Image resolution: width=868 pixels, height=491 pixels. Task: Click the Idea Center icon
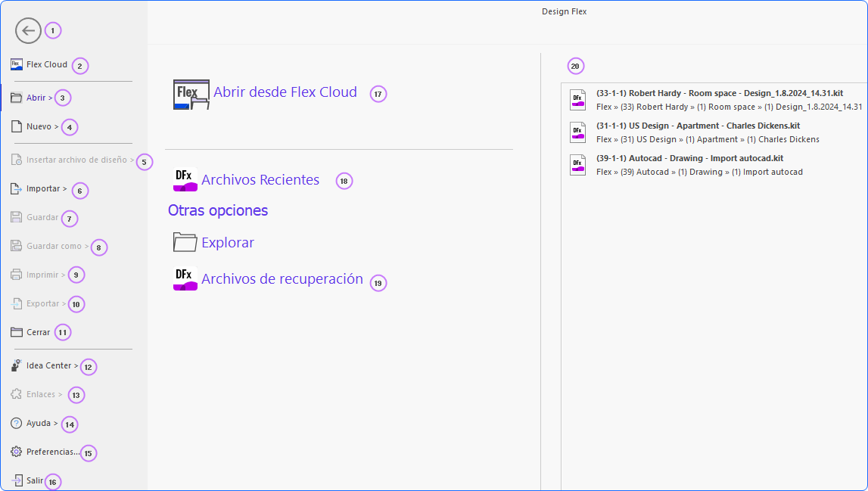[17, 365]
